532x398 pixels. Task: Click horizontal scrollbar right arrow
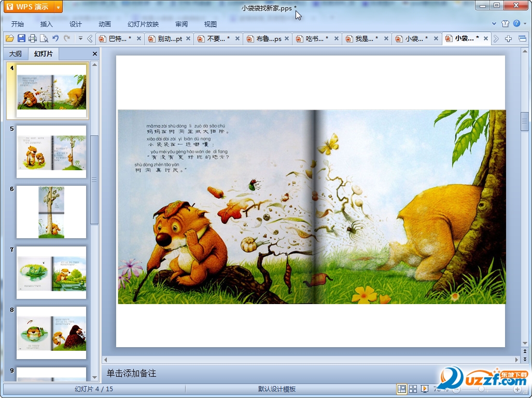(x=516, y=359)
